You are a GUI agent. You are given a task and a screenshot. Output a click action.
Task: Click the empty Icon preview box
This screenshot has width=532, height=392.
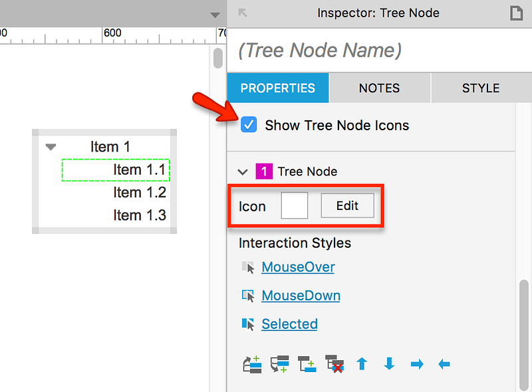click(295, 205)
